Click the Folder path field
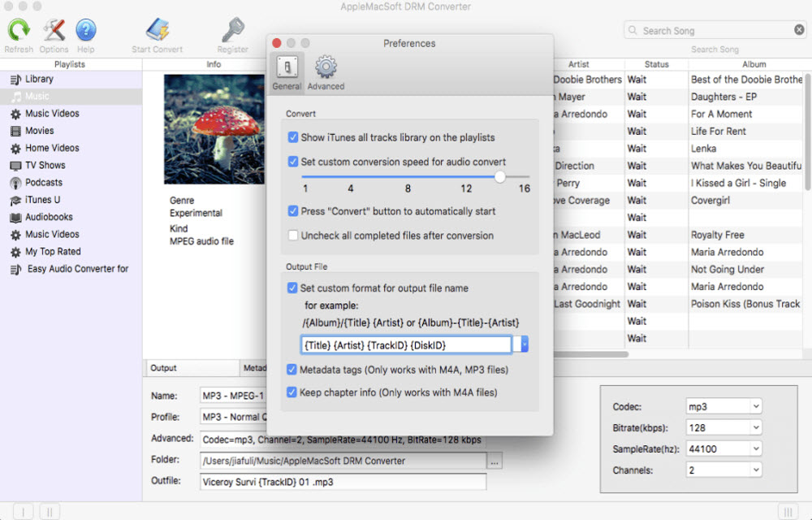This screenshot has width=812, height=520. tap(343, 461)
